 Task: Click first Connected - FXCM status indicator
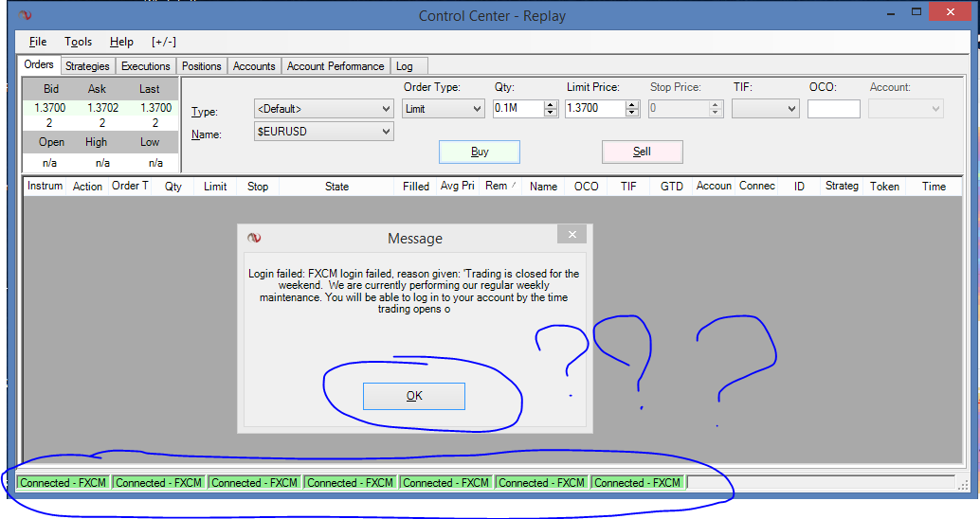(64, 483)
